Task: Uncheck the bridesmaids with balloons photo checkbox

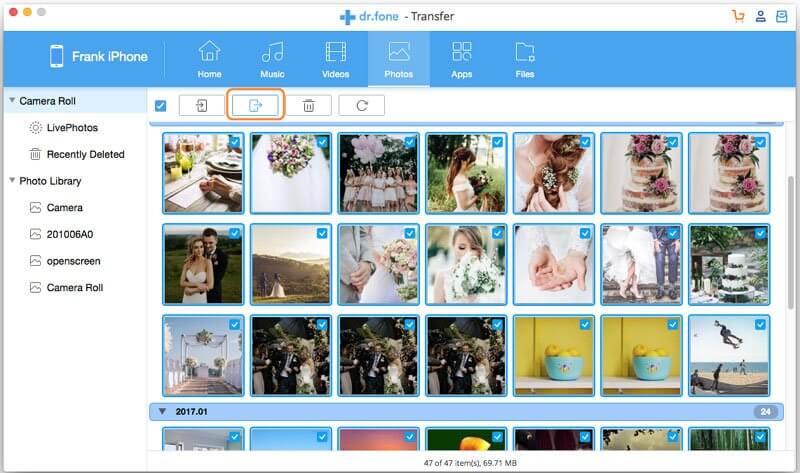Action: pyautogui.click(x=410, y=142)
